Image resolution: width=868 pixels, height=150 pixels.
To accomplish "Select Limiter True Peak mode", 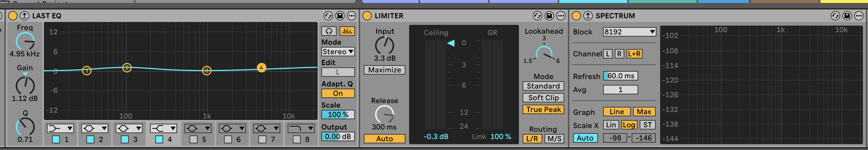I will (x=543, y=109).
